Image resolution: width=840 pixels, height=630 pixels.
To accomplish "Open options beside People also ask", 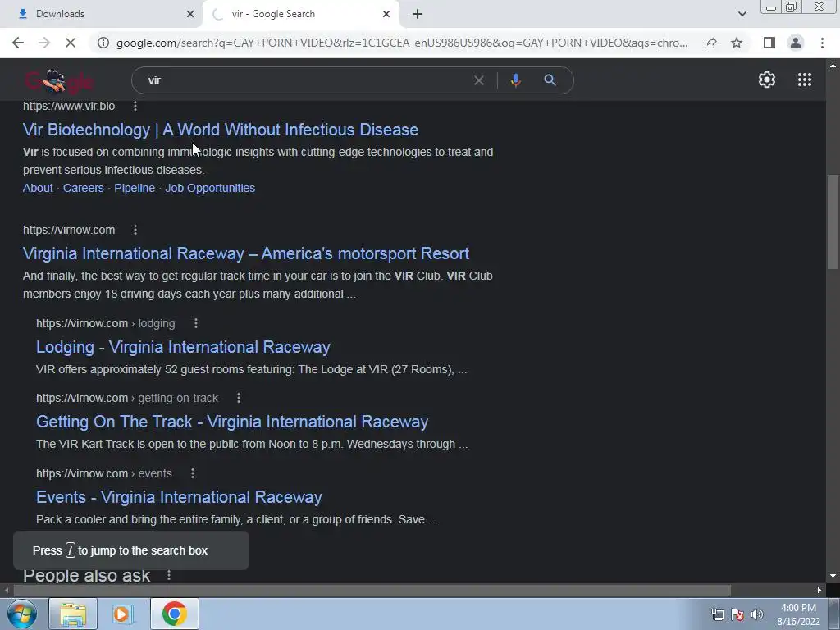I will [169, 575].
